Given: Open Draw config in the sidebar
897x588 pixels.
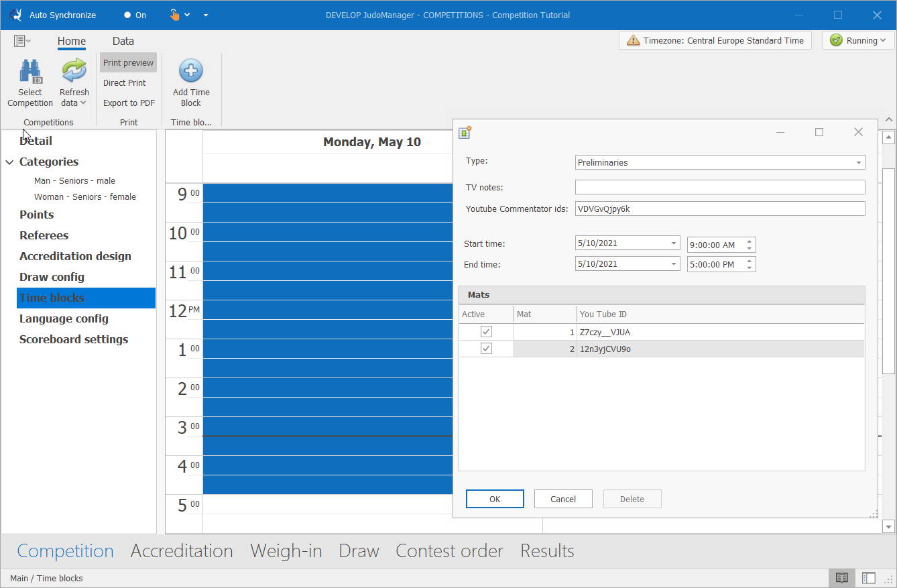Looking at the screenshot, I should [x=52, y=277].
